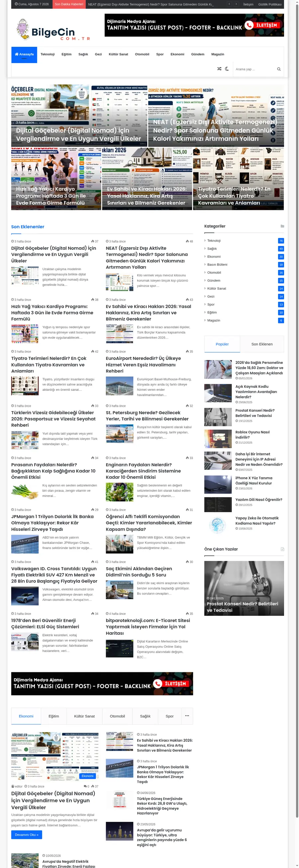
Task: Open Enginarın Faydaları article thumbnail
Action: pyautogui.click(x=120, y=492)
